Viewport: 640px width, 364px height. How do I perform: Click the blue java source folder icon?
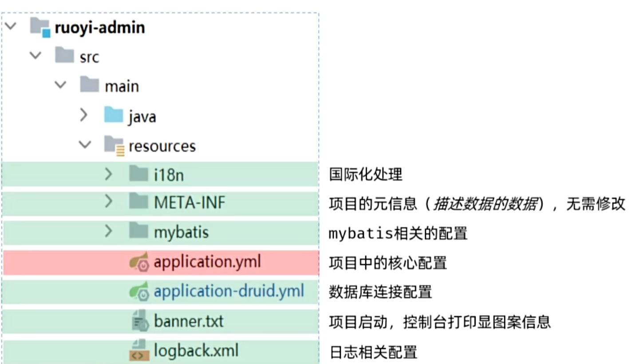click(114, 115)
